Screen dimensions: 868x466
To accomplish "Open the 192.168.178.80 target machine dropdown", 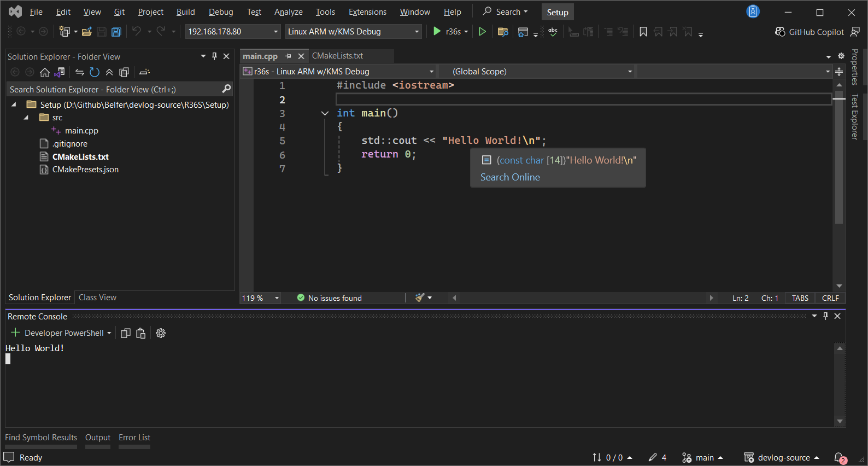I will point(233,32).
